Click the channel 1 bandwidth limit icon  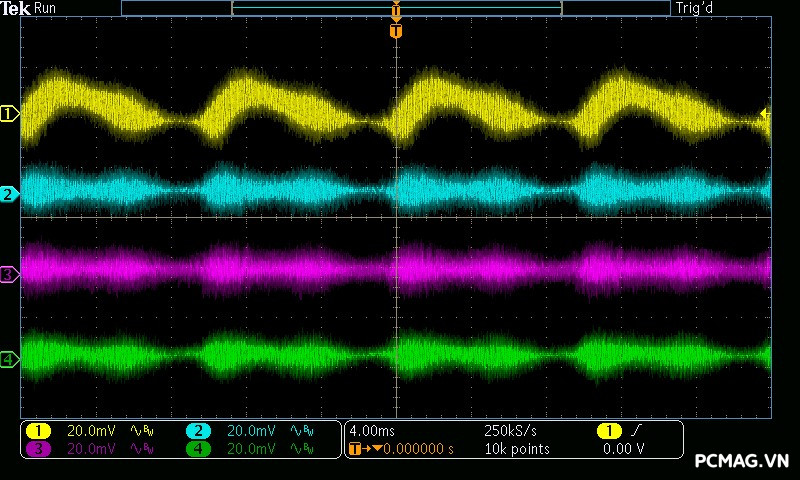point(142,431)
